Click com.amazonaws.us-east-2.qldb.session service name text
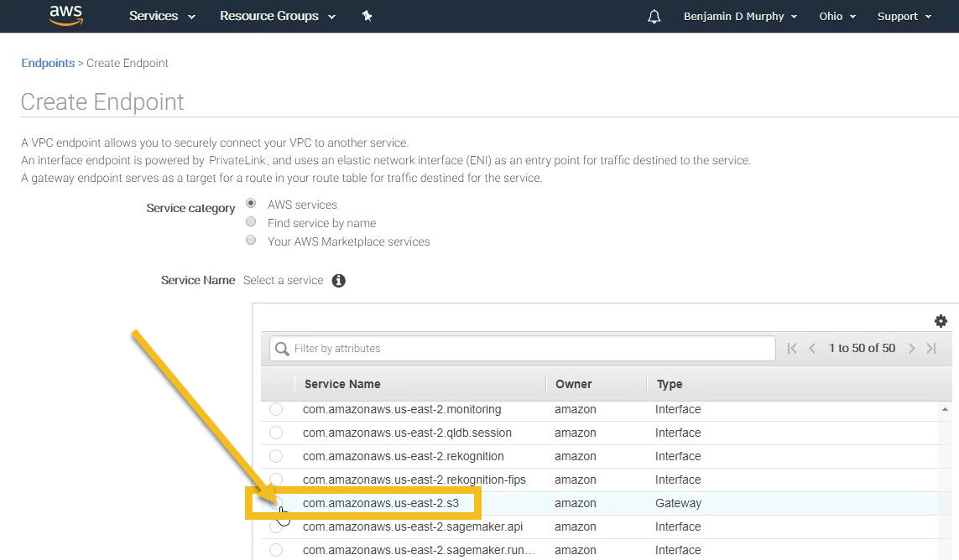The width and height of the screenshot is (959, 560). click(407, 433)
